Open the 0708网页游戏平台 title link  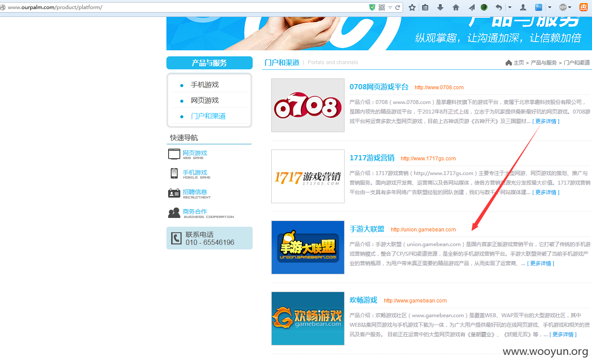(x=379, y=87)
